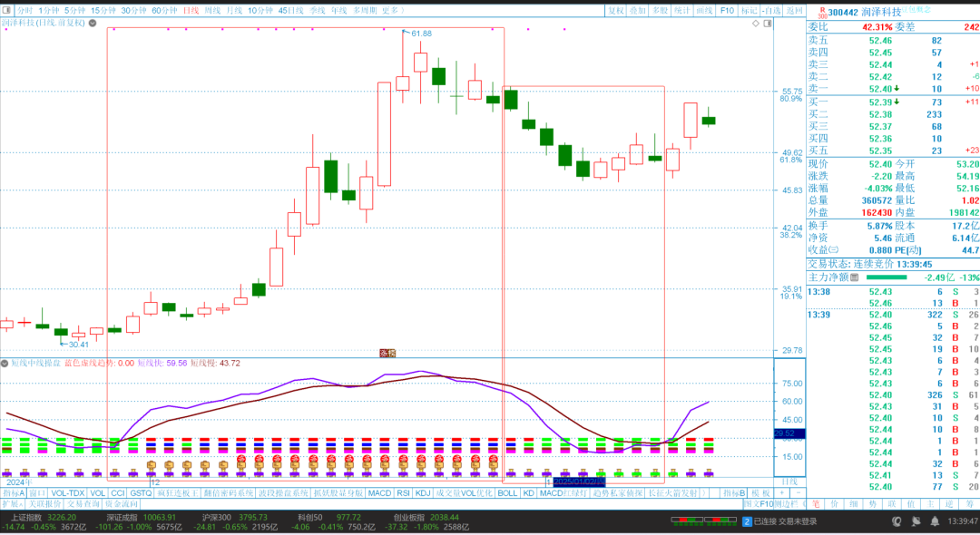The height and width of the screenshot is (535, 980).
Task: Open the chart title dropdown arrow next to 润泽科技(日线,前复权)
Action: coord(93,23)
